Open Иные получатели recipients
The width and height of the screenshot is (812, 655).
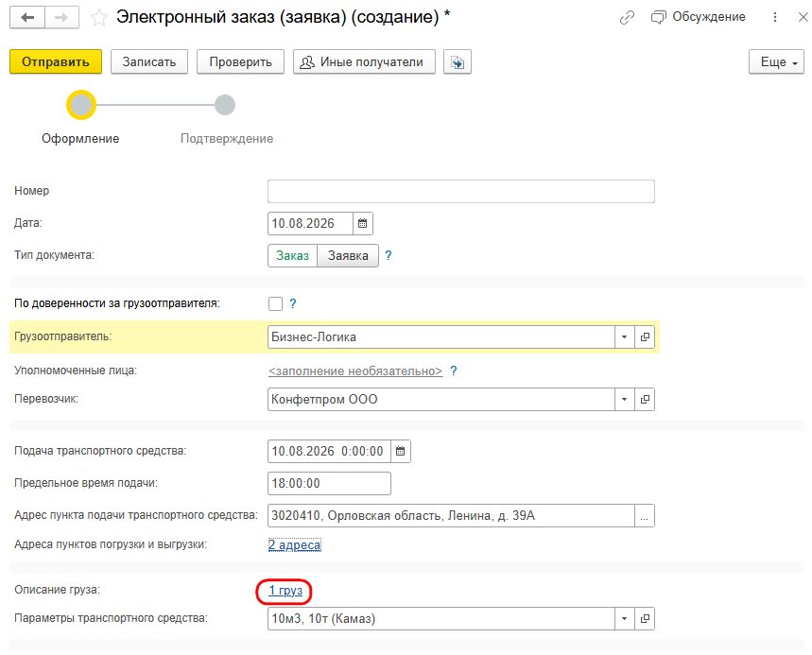(x=364, y=61)
